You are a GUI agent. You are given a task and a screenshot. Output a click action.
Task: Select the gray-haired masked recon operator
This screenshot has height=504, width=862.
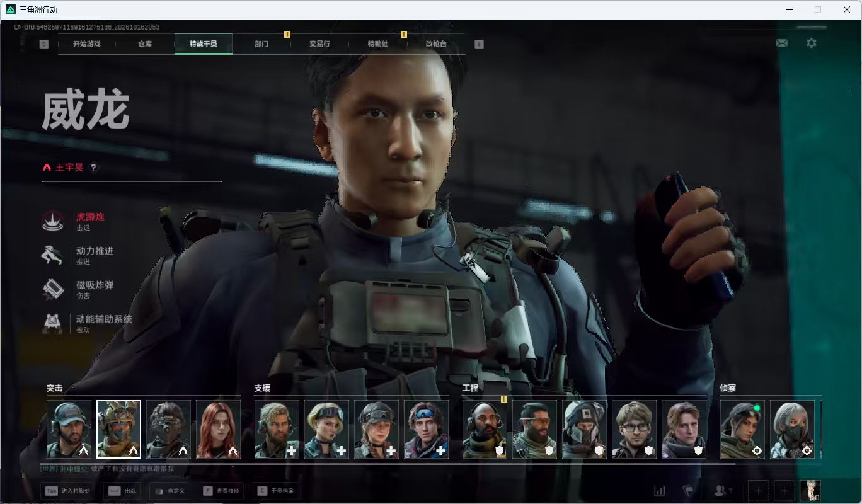(792, 429)
